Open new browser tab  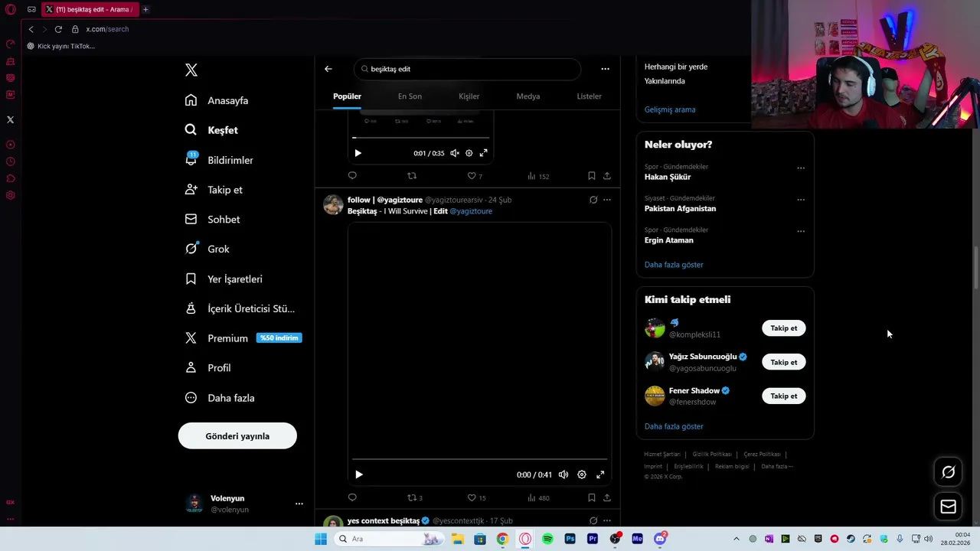click(x=145, y=9)
